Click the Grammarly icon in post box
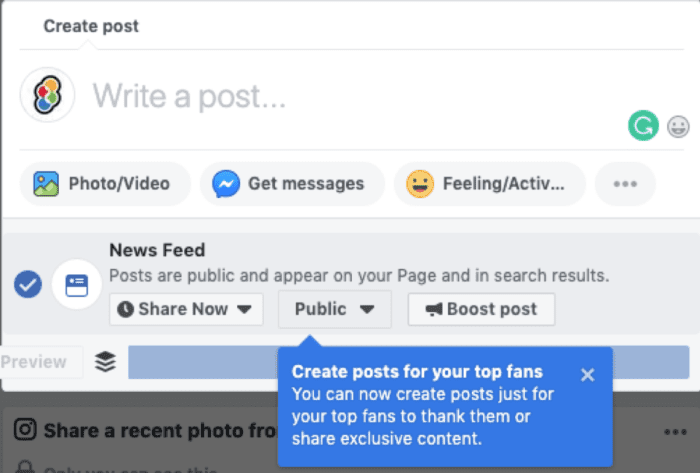 click(x=643, y=126)
